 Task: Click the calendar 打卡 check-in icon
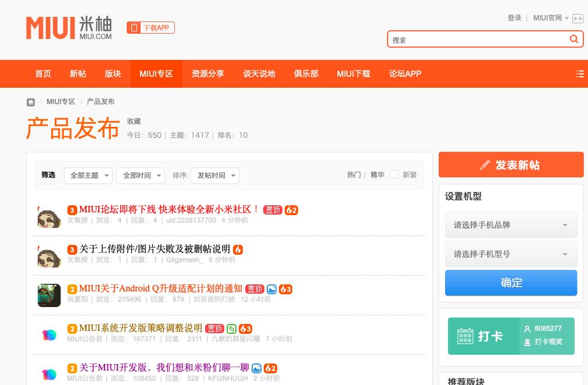coord(465,336)
